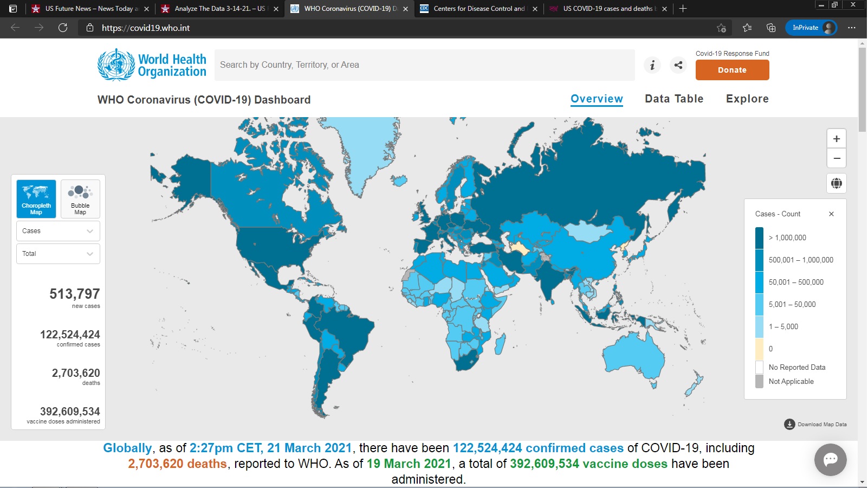Click the orange Donate button

(x=732, y=70)
